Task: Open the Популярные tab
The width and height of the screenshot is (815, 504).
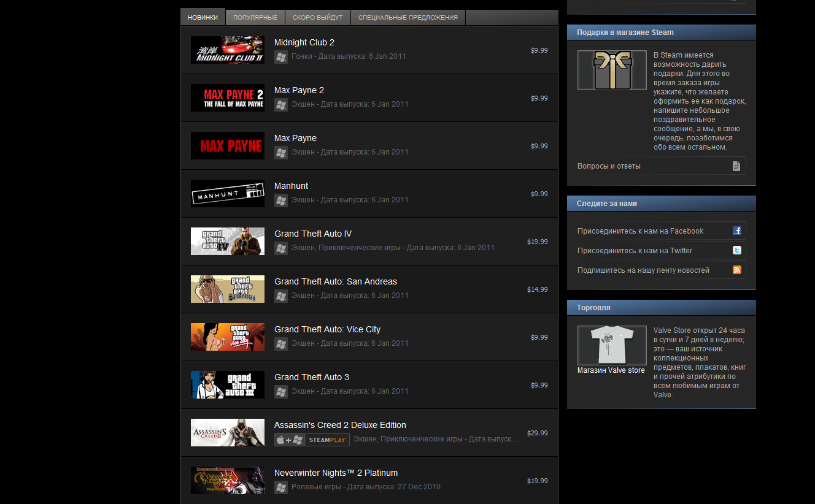Action: point(255,17)
